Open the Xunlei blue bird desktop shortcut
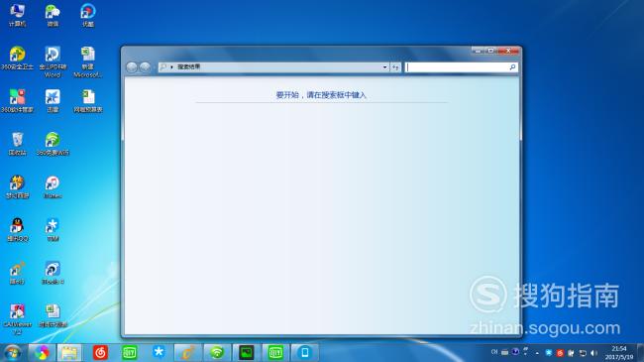644x362 pixels. pyautogui.click(x=53, y=101)
